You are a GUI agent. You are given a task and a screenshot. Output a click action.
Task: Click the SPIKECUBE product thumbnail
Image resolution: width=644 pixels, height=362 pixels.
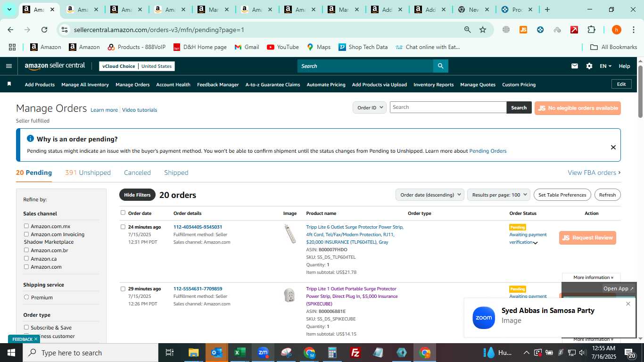coord(289,295)
